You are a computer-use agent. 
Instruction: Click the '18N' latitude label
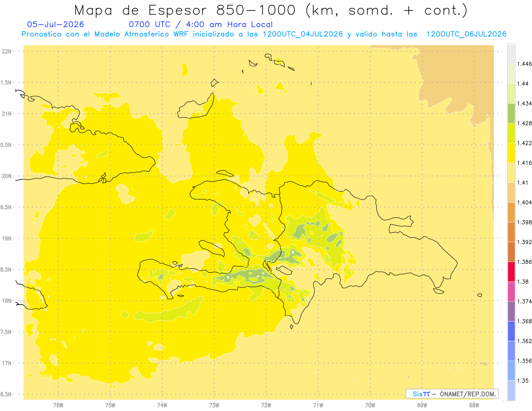point(6,301)
